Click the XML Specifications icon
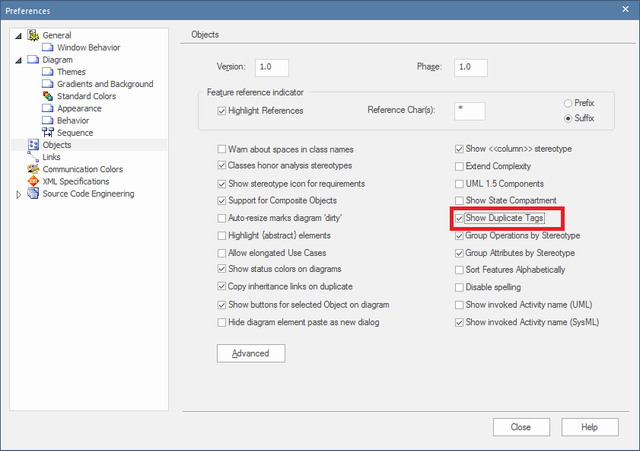The height and width of the screenshot is (451, 640). (x=33, y=181)
